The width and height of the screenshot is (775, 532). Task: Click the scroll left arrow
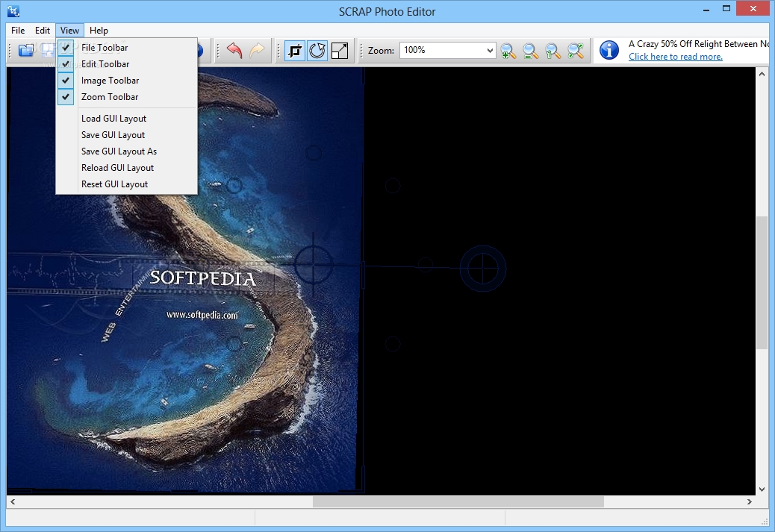coord(13,501)
